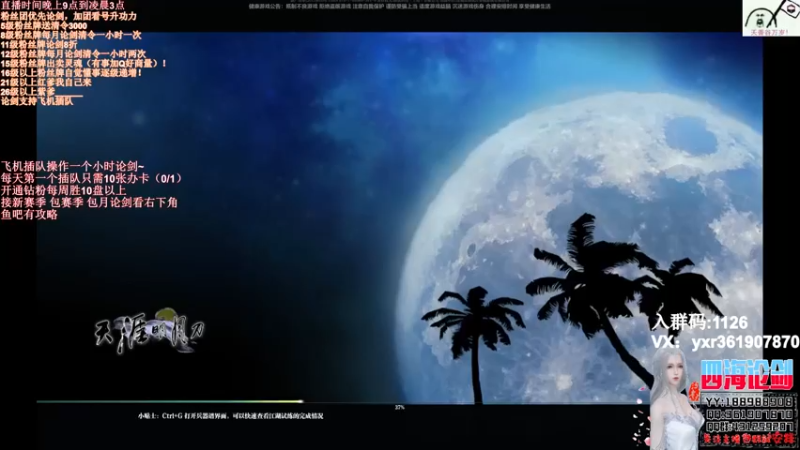
Task: Click the 直播时间晚上9点到凌晨3点 line
Action: (x=62, y=6)
